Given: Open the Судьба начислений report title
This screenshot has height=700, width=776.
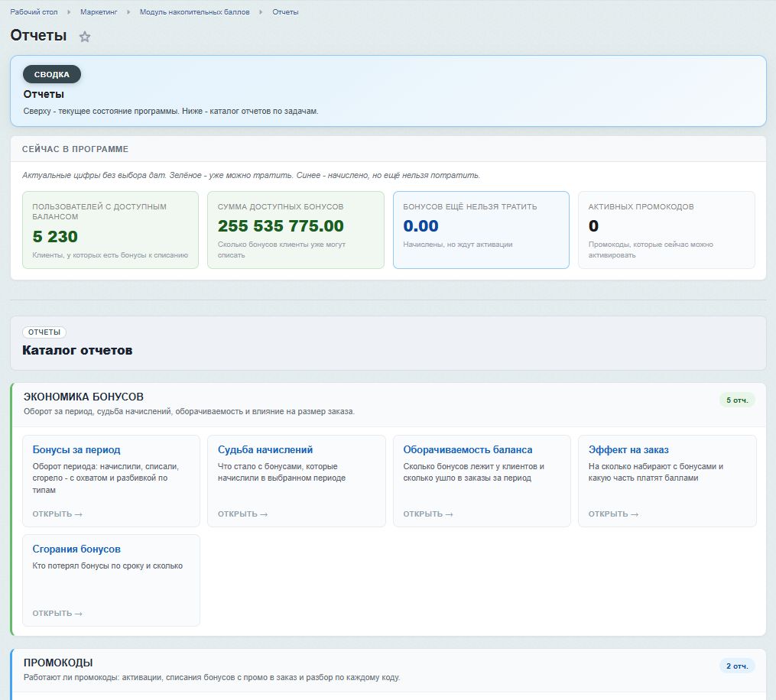Looking at the screenshot, I should click(x=265, y=449).
